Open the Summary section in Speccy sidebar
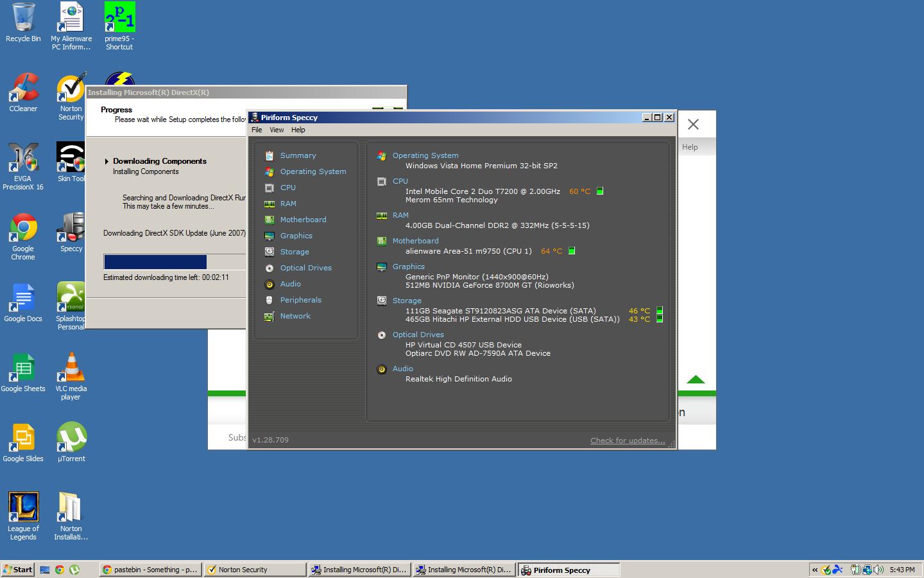This screenshot has height=578, width=924. (x=298, y=155)
